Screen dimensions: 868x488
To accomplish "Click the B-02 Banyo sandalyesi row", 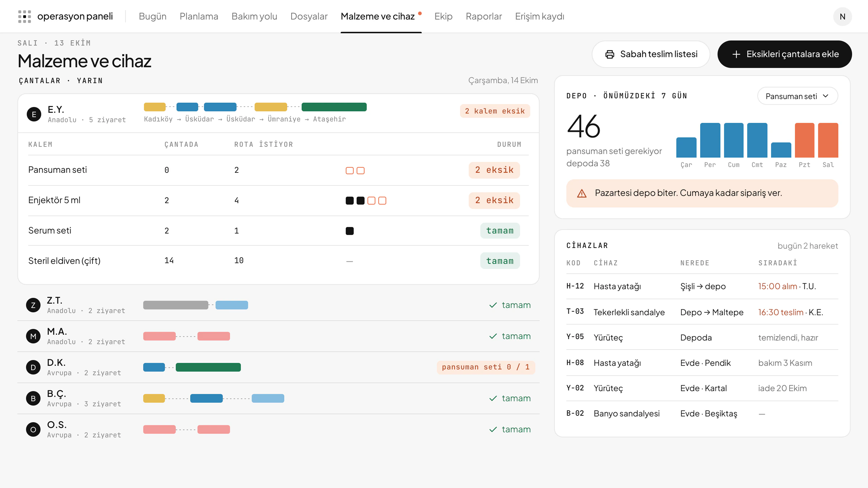I will point(702,414).
